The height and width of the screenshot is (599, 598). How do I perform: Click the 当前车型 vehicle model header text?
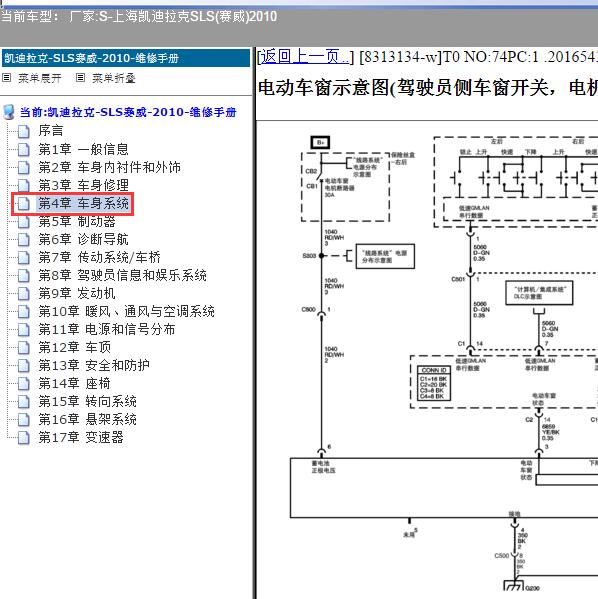coord(139,16)
